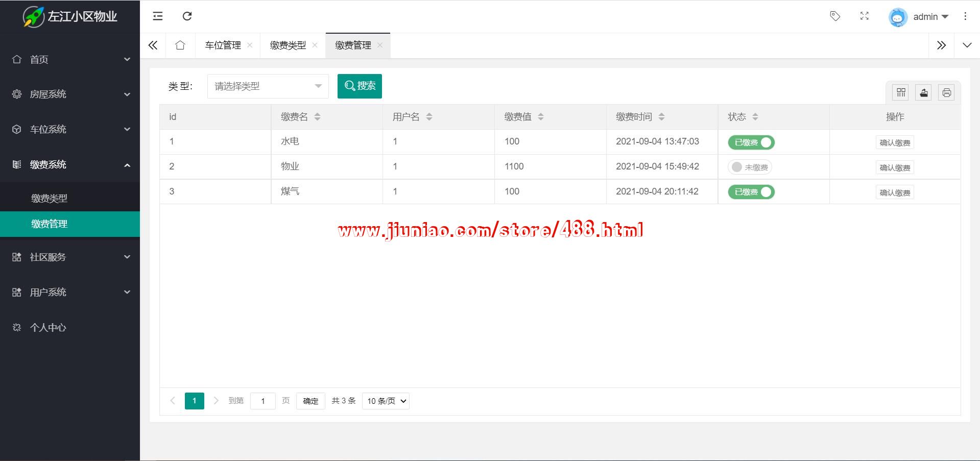Collapse the sidebar menu icon

click(158, 16)
